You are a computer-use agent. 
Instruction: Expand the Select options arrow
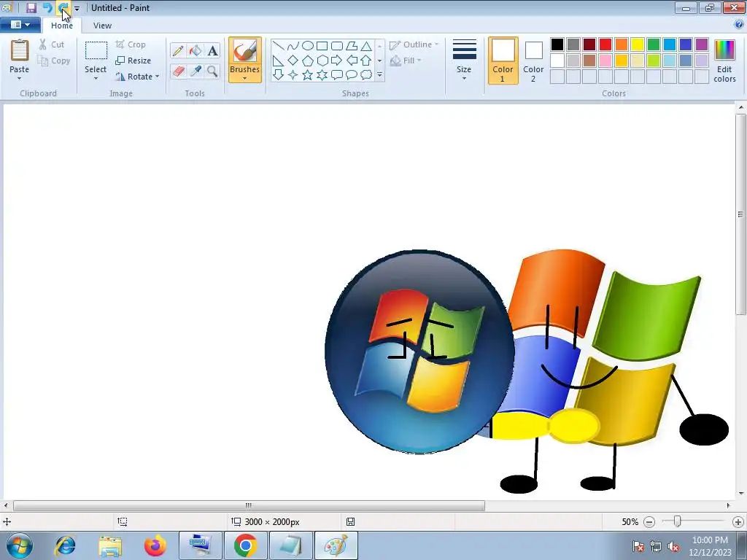coord(96,79)
